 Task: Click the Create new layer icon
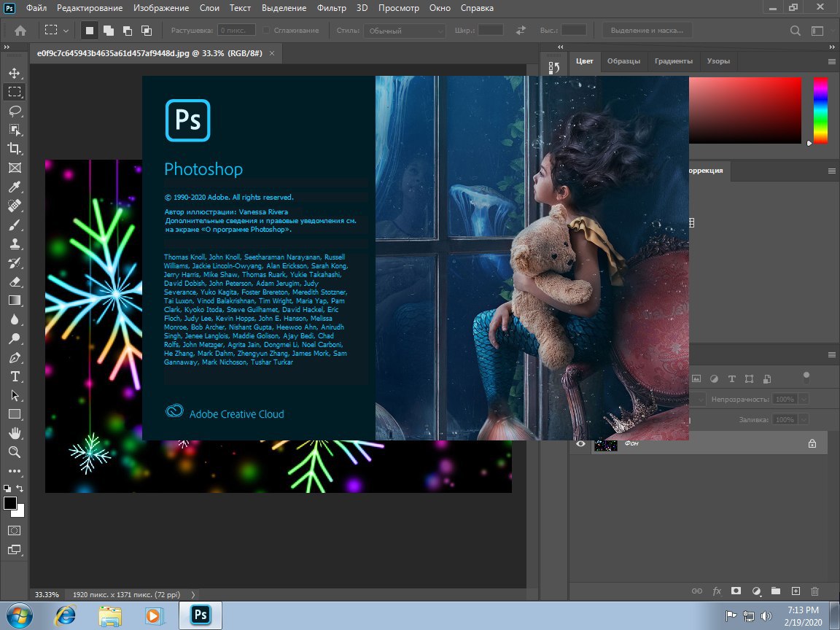(x=796, y=591)
